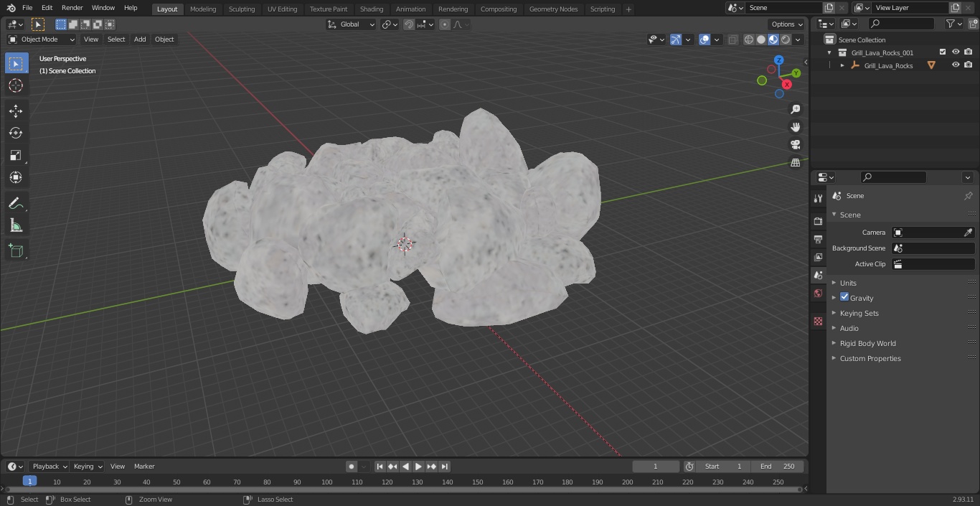Toggle X-ray mode

pos(732,39)
